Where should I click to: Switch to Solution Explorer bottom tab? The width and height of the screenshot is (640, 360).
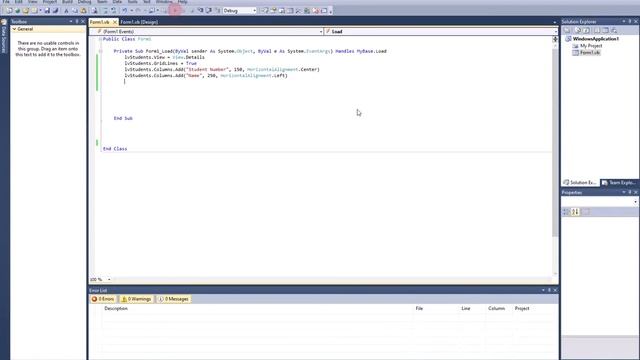coord(580,182)
